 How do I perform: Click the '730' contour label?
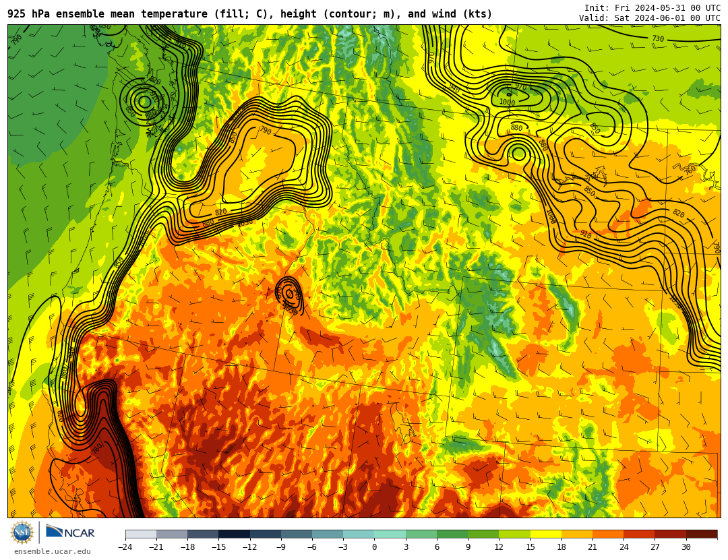coord(658,38)
